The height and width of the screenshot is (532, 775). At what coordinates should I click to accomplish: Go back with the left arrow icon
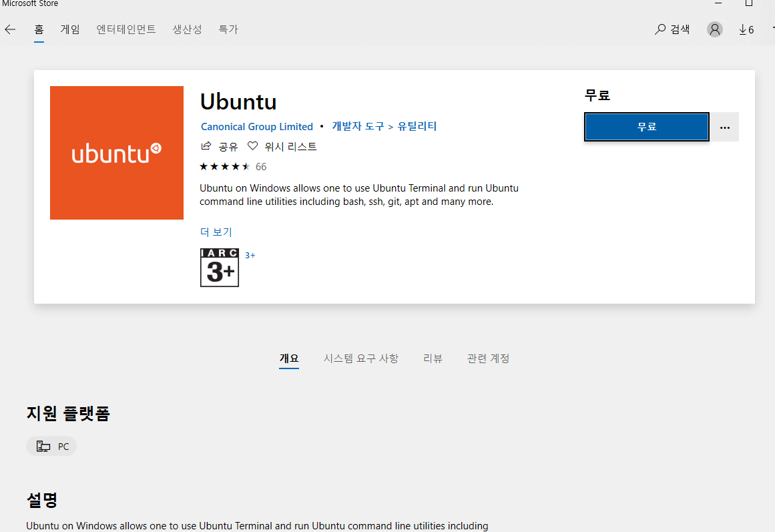pos(10,29)
